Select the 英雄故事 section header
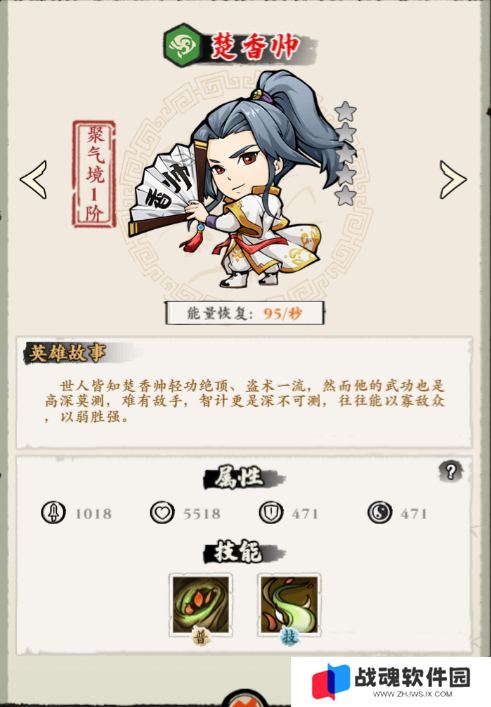 (x=68, y=353)
